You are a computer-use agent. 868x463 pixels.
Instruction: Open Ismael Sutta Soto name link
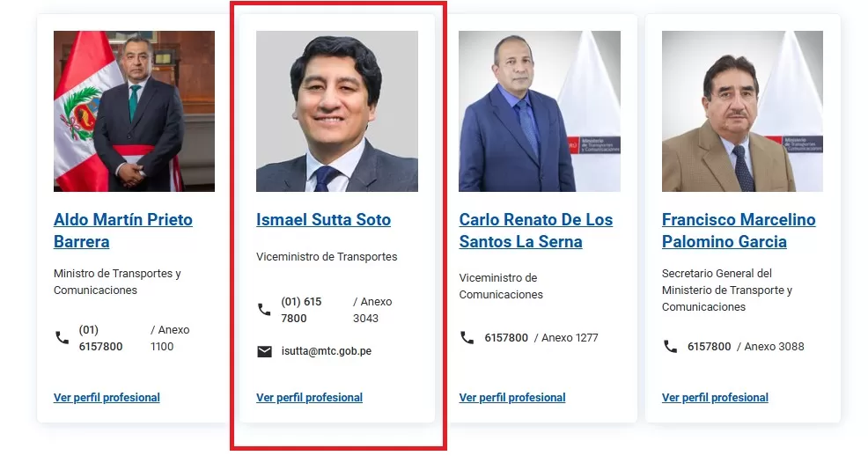point(323,219)
